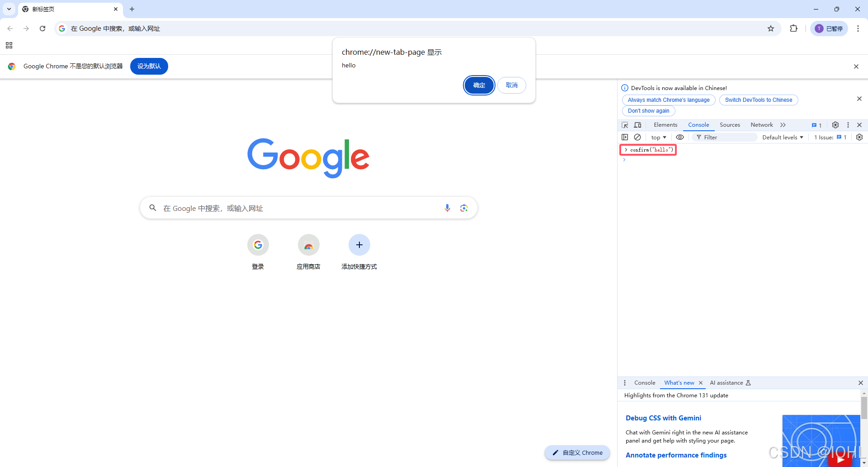Dismiss the default browser info bar
The height and width of the screenshot is (467, 868).
click(856, 67)
